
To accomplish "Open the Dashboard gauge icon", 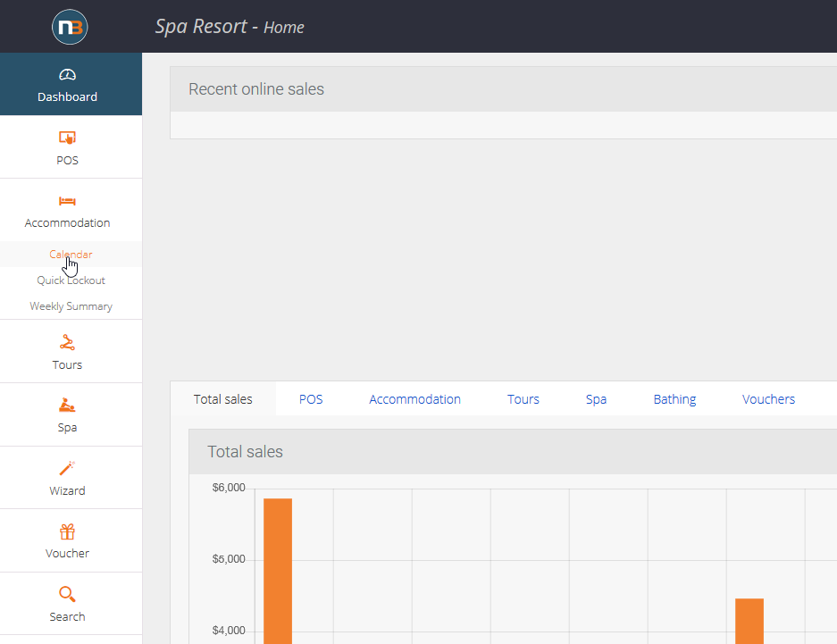I will pos(67,75).
